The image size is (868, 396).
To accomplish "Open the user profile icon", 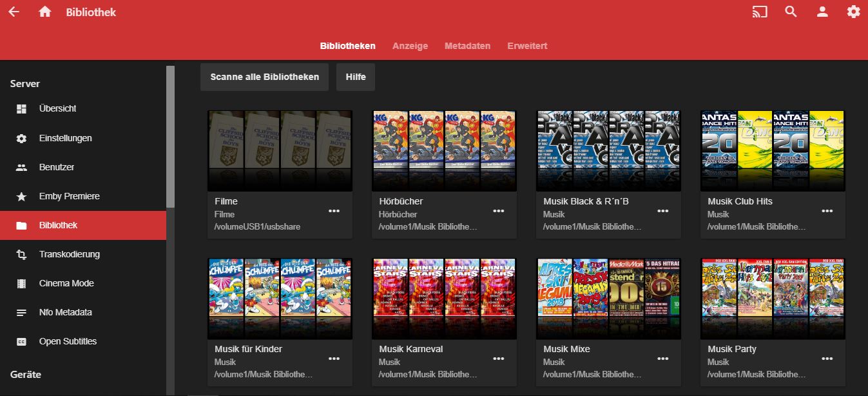I will click(x=822, y=12).
